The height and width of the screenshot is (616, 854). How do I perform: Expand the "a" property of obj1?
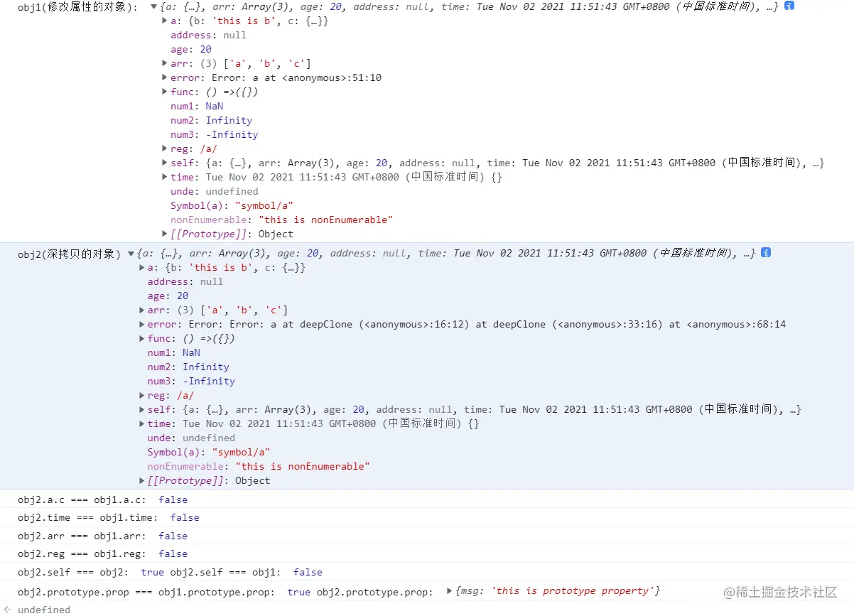pos(164,21)
